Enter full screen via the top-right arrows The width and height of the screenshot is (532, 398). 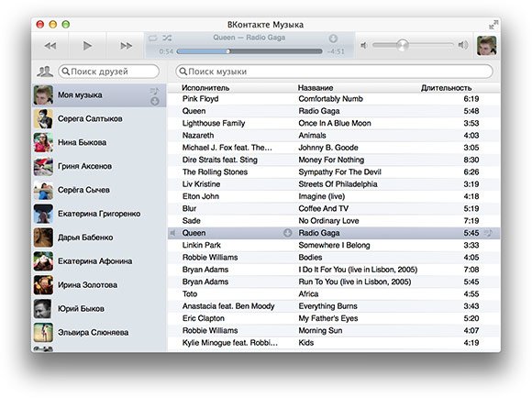click(x=493, y=25)
